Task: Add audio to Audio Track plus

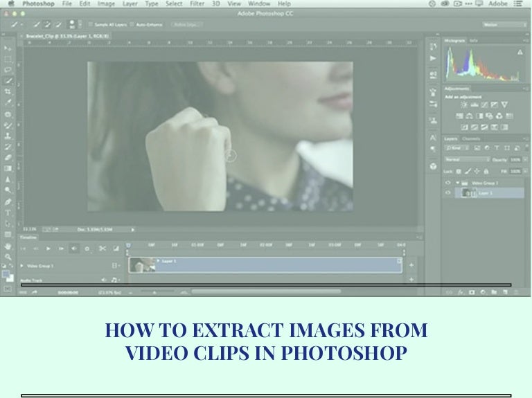Action: pos(411,280)
